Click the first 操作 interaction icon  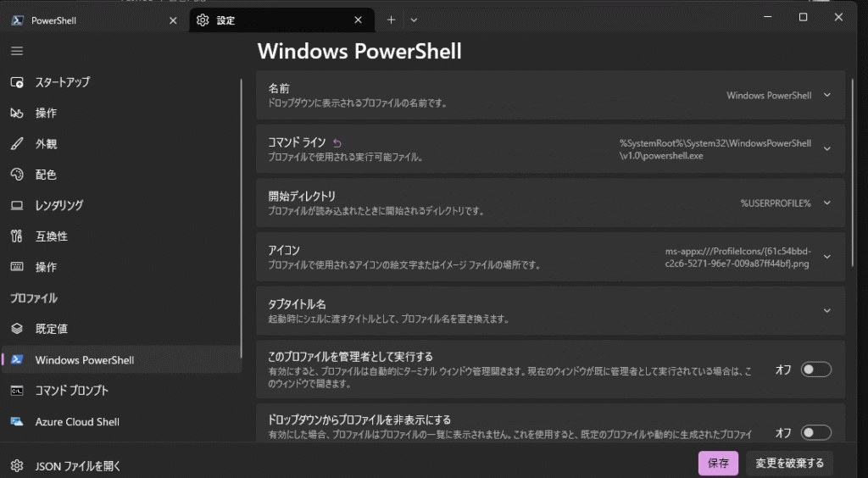[17, 113]
